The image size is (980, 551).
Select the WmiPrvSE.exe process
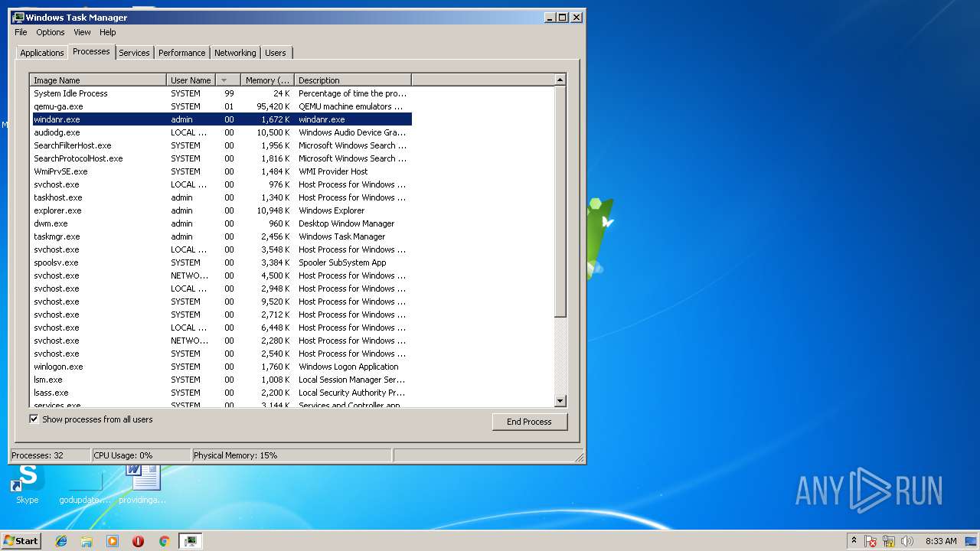(x=222, y=171)
